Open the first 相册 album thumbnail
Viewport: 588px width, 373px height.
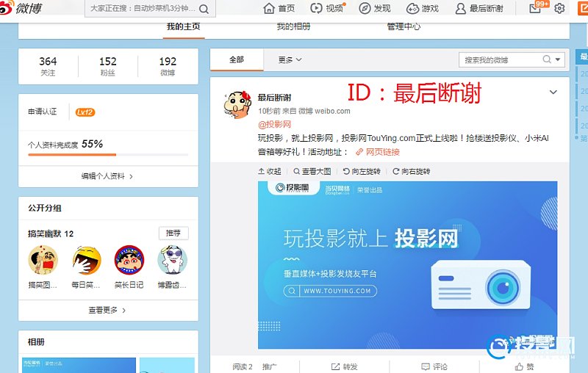coord(79,365)
